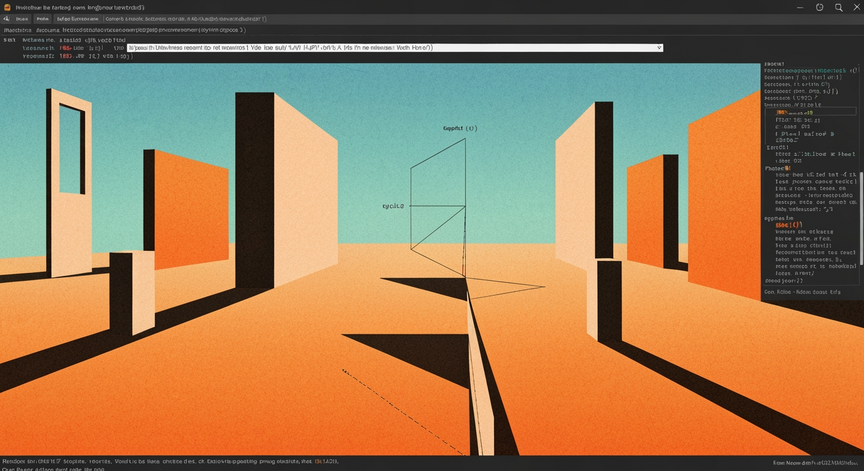This screenshot has height=471, width=864.
Task: Open the white dropdown arrow at field's right end
Action: point(658,48)
